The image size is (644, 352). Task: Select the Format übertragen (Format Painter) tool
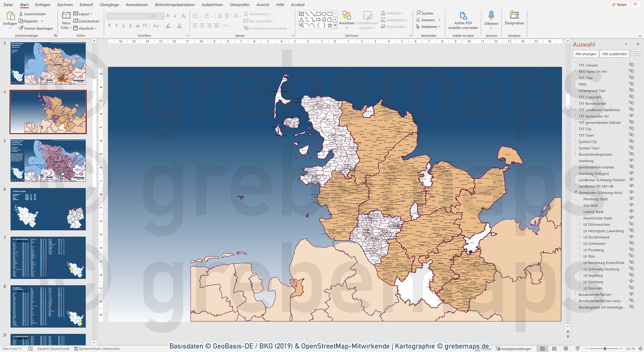pyautogui.click(x=36, y=28)
